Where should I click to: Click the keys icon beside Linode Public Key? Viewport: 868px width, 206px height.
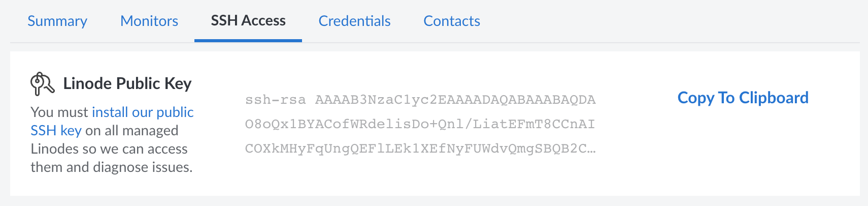pos(42,84)
